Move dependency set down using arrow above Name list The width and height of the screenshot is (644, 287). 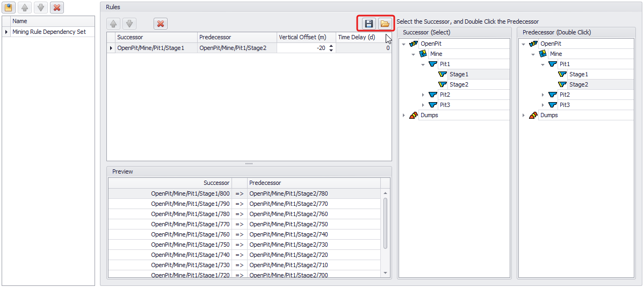[41, 8]
